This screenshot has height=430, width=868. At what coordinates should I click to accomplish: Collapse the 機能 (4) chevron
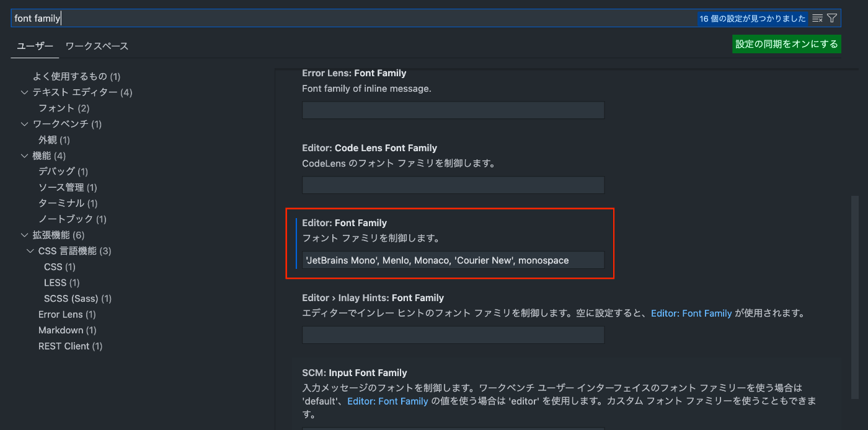(x=24, y=156)
